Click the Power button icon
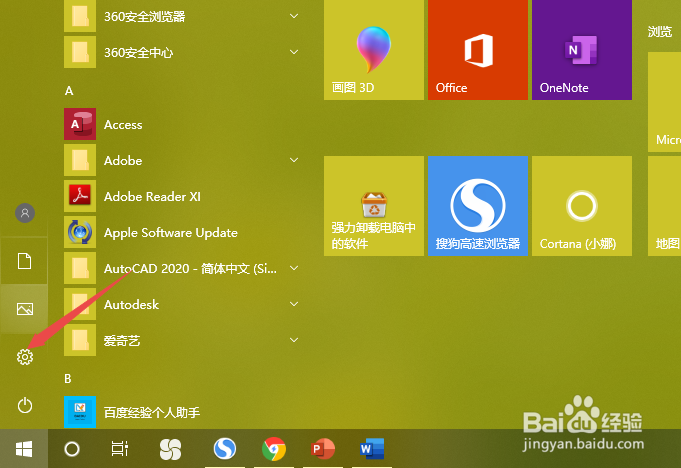681x468 pixels. [x=25, y=405]
